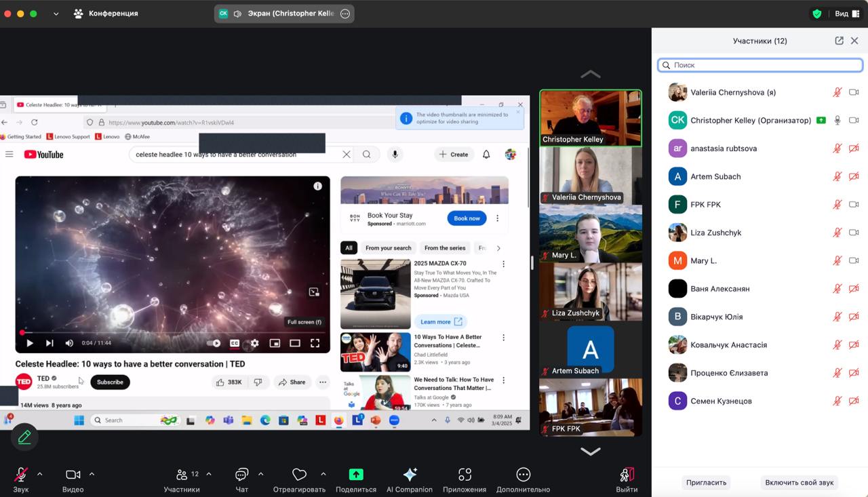Open the Конференция menu in top bar

tap(106, 14)
